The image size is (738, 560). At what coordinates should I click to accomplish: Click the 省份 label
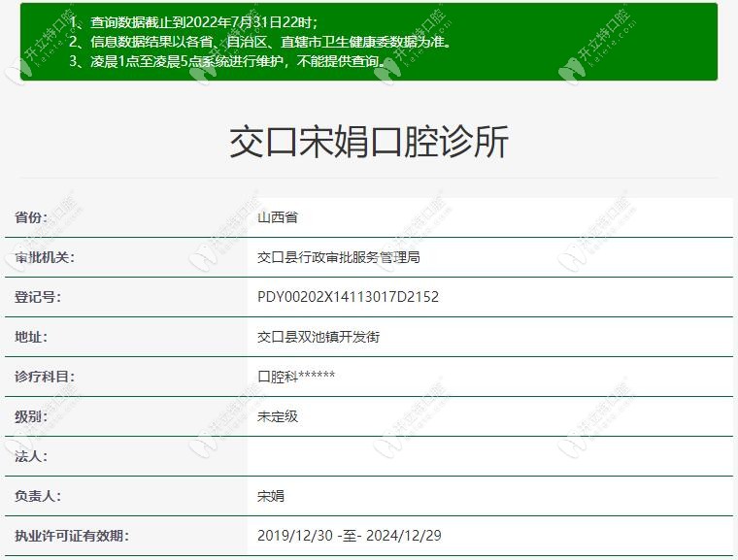tap(31, 217)
